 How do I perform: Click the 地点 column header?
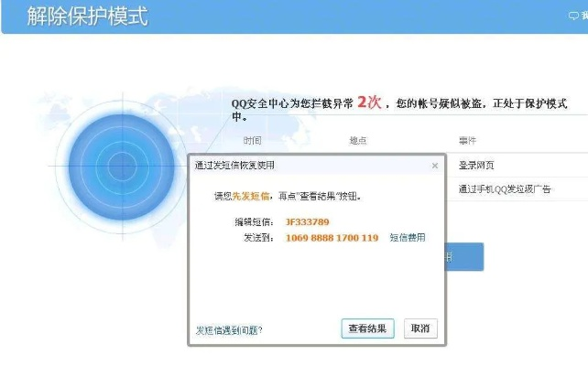click(x=358, y=141)
